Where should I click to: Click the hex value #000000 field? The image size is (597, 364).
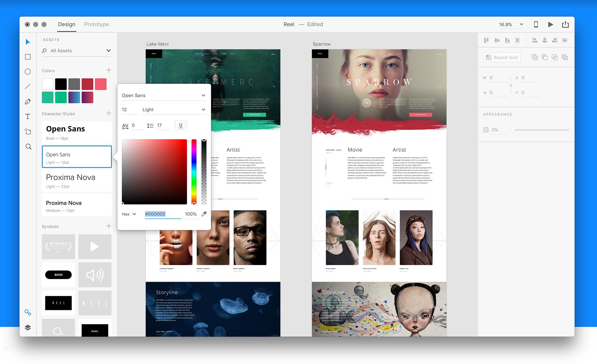(x=162, y=214)
